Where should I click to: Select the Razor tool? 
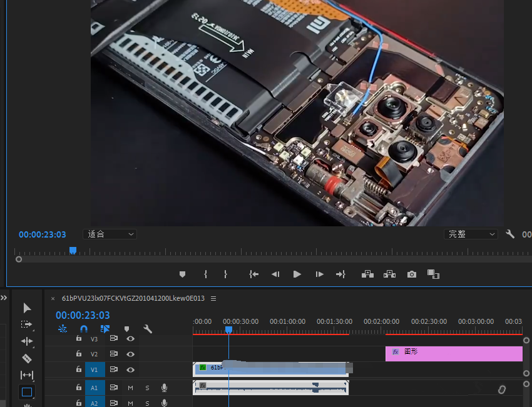(x=26, y=358)
